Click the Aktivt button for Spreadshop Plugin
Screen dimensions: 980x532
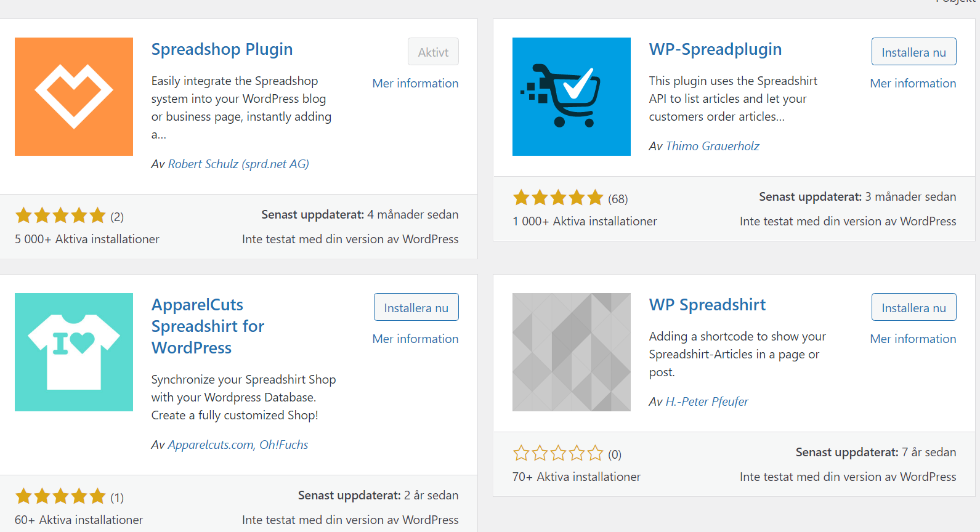click(x=433, y=52)
